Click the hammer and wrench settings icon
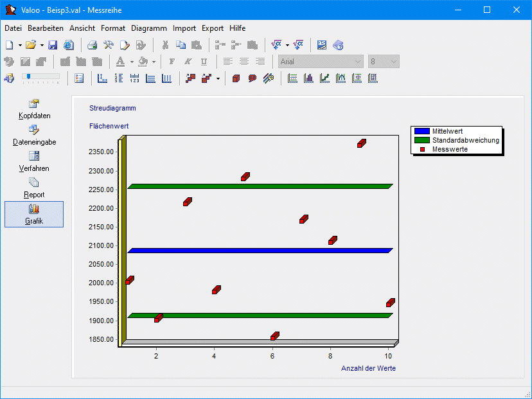The height and width of the screenshot is (399, 532). (x=109, y=45)
